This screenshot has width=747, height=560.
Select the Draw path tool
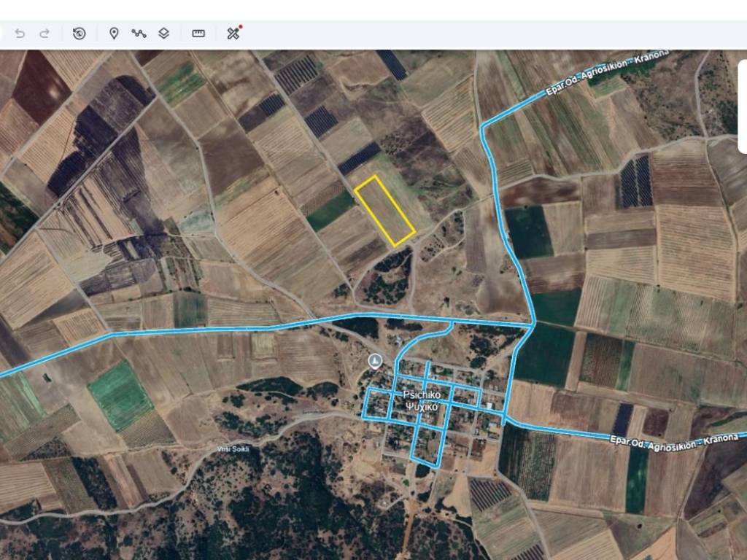pyautogui.click(x=139, y=34)
